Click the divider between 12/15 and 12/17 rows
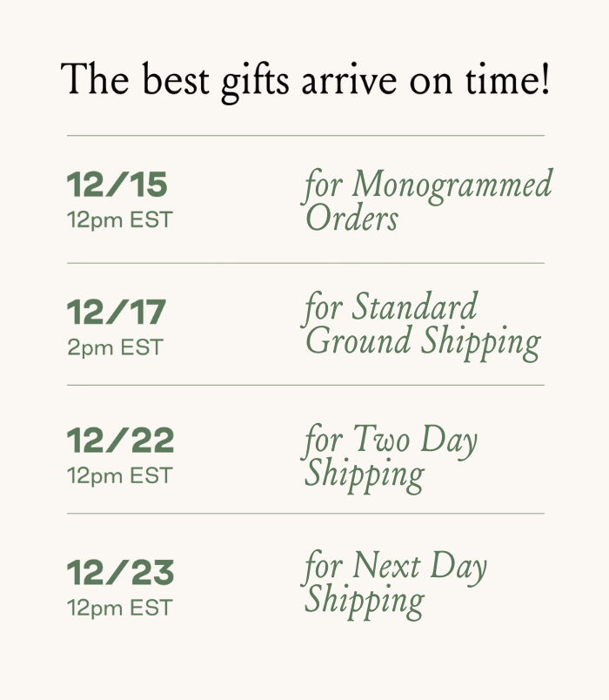 click(304, 263)
